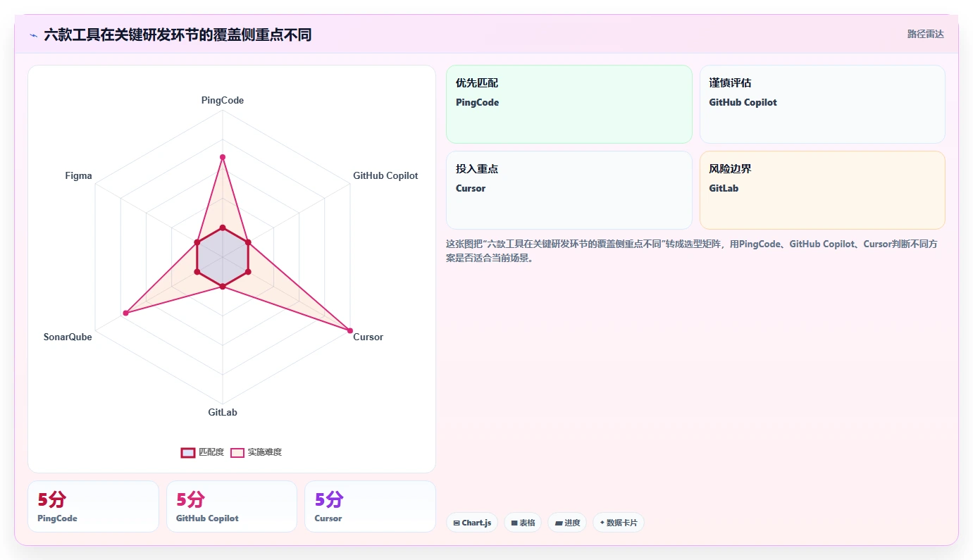Click the Chart.js tag icon

(457, 523)
